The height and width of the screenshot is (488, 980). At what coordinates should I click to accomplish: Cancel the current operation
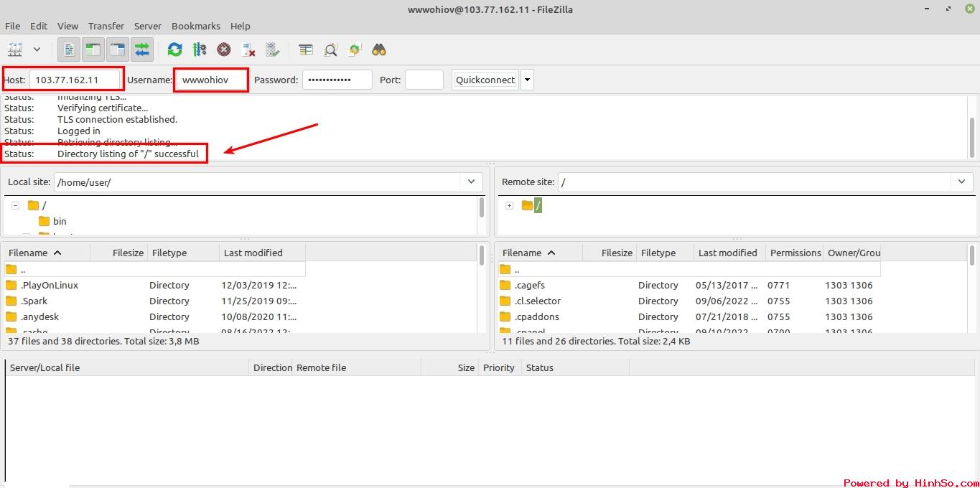(224, 50)
